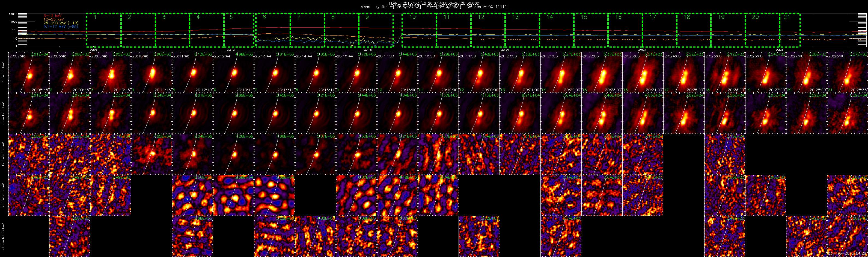Open the 3-6 keV image starting 20:10:48

(152, 72)
